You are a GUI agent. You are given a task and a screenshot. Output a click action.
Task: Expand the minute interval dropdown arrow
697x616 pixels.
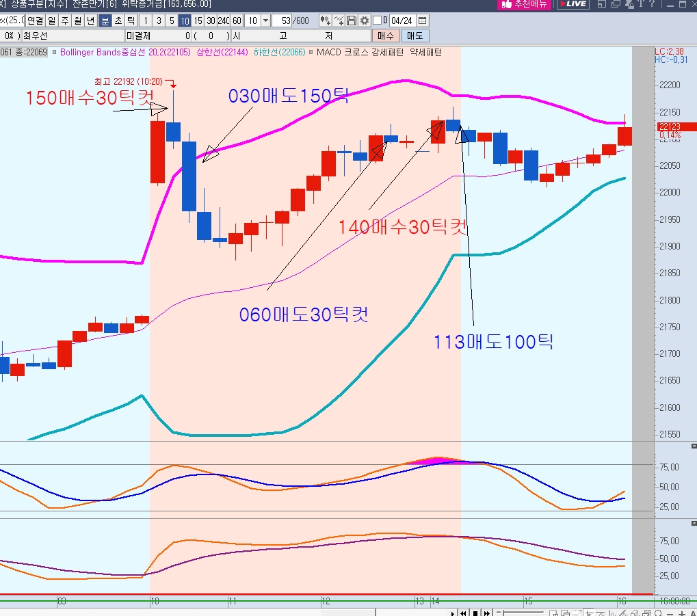click(265, 21)
